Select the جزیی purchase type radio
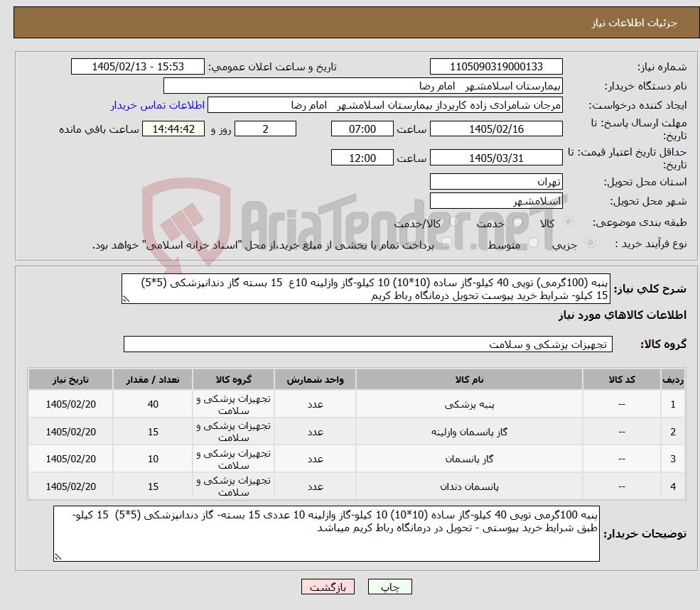Screen dimensions: 700x610 [590, 243]
